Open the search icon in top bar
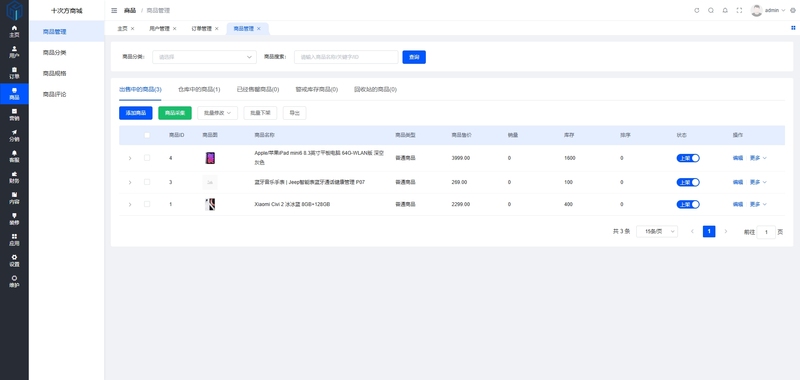Screen dimensions: 800x380 (711, 10)
